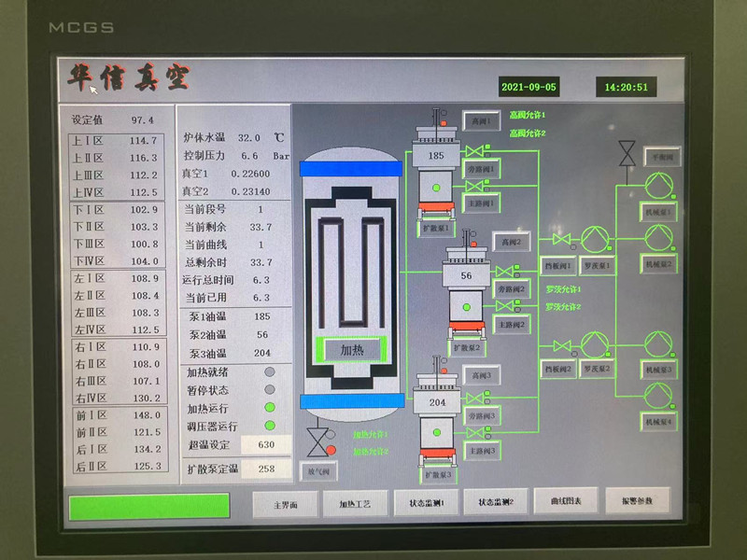Screen dimensions: 747x560
Task: Click the 罗茨泵2 button
Action: [598, 369]
